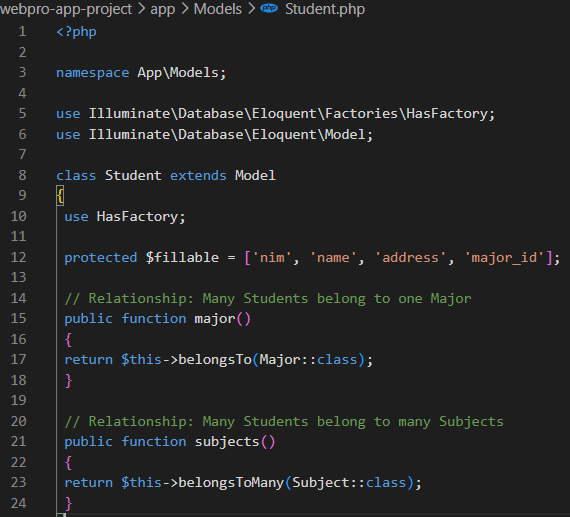Click $this on line 23
Screen dimensions: 570x517
[x=141, y=483]
